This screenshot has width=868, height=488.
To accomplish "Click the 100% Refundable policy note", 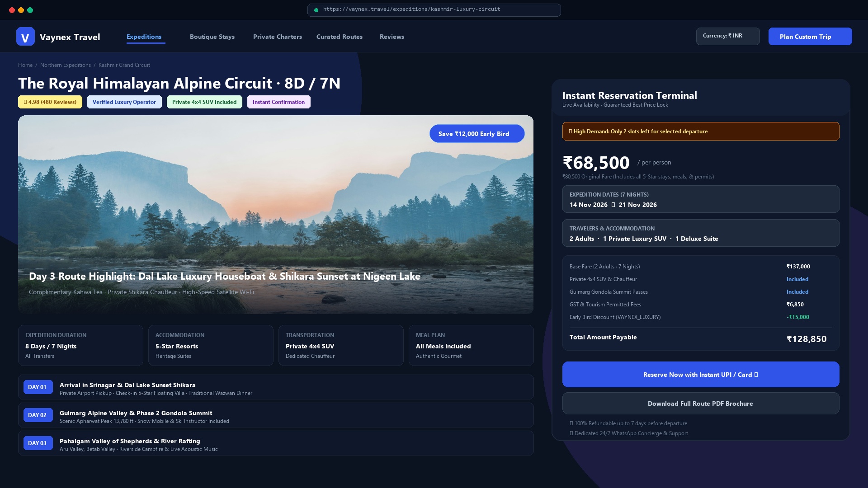I will click(x=628, y=423).
